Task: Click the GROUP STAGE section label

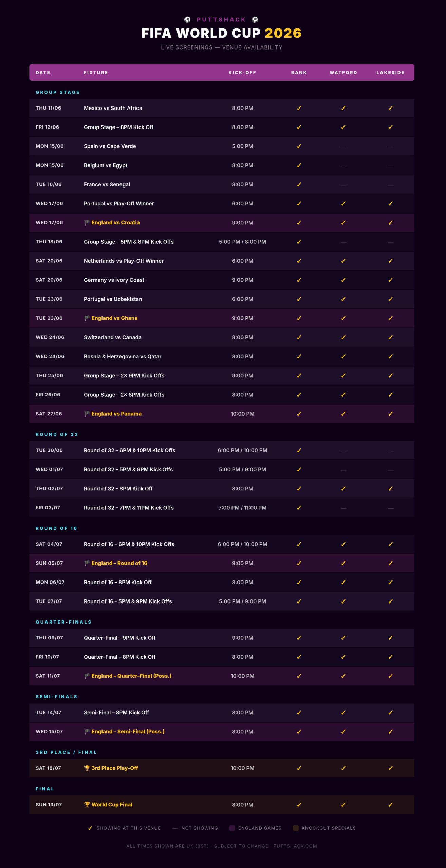Action: 58,92
